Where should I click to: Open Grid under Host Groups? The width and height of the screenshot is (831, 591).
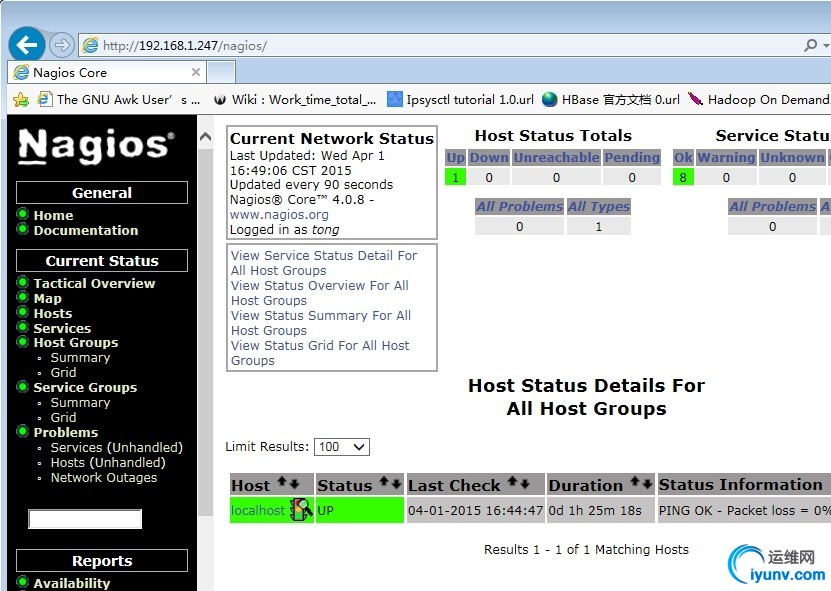click(64, 373)
